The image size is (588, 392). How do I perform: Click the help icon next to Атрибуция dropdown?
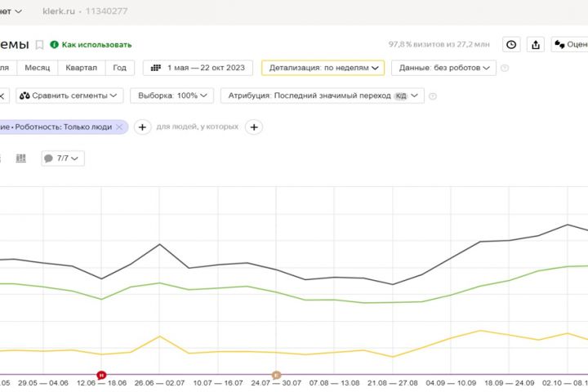(432, 96)
